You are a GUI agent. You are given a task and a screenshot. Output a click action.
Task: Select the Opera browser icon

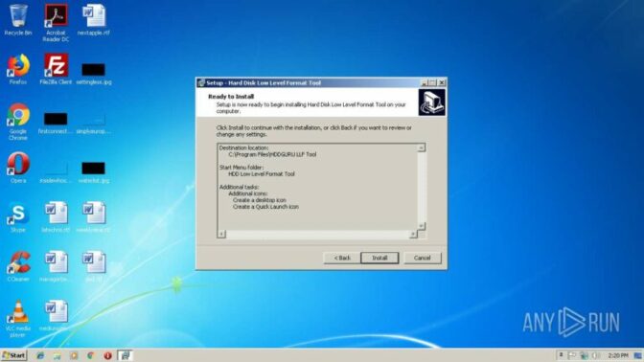pos(18,168)
